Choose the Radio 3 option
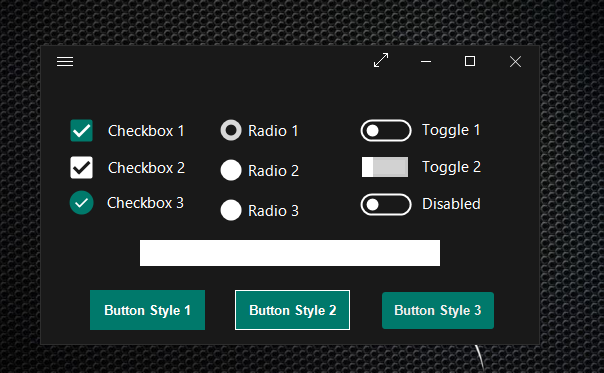 [231, 210]
